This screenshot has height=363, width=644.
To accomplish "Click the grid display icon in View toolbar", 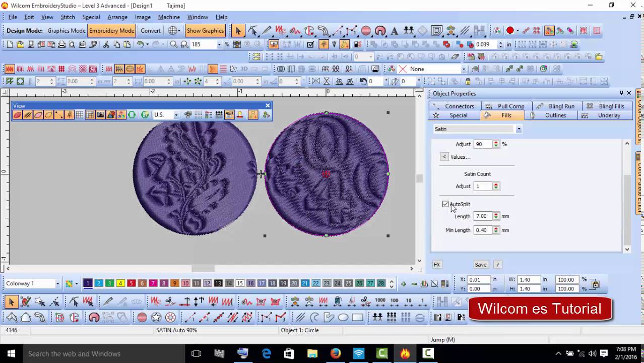I will point(80,115).
